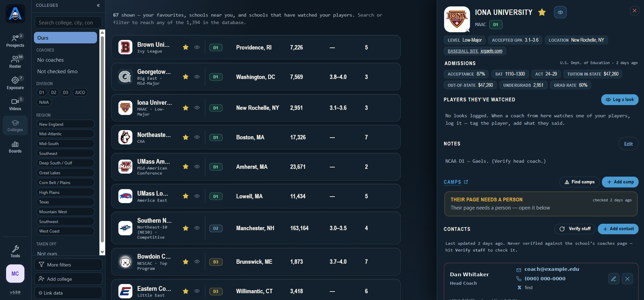Toggle watch eye for UMass Lowell row

point(197,196)
